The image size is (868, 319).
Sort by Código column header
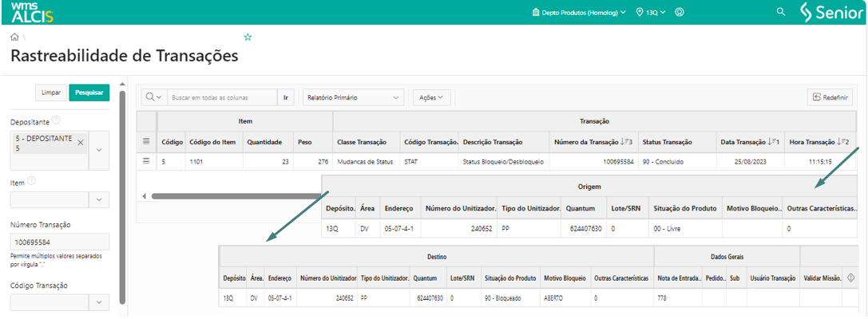(172, 142)
